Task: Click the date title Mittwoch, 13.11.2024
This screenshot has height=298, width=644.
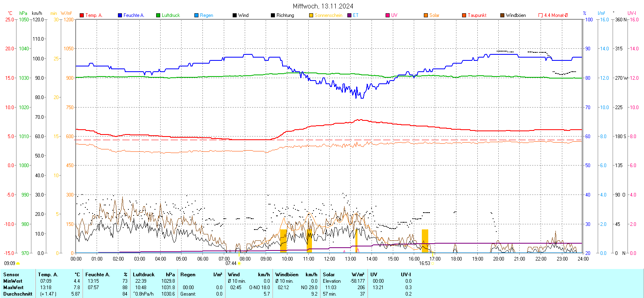Action: [x=323, y=6]
